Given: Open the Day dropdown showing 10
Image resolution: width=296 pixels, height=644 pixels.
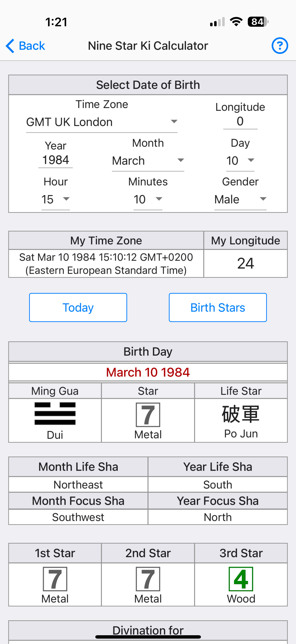Looking at the screenshot, I should pyautogui.click(x=240, y=161).
